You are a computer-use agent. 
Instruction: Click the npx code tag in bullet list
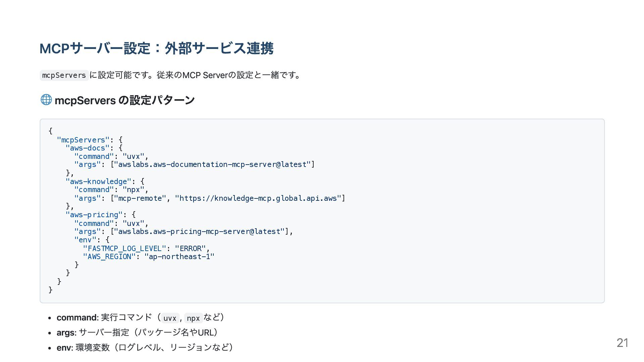[x=193, y=318]
